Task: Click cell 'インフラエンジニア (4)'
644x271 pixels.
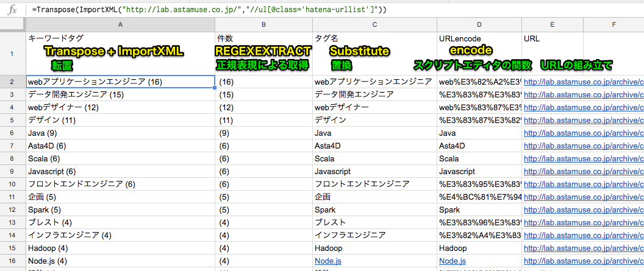Action: tap(120, 235)
